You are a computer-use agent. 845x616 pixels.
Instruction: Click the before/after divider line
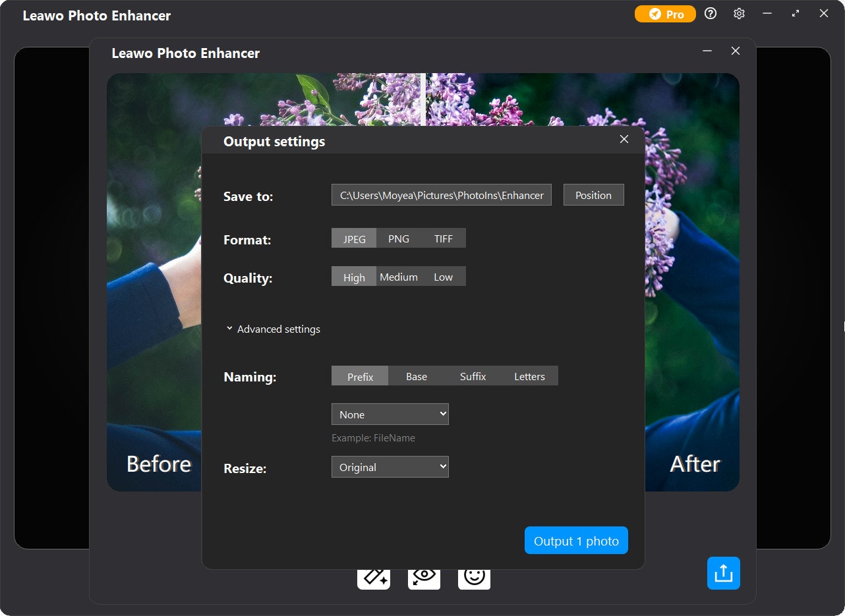click(423, 99)
